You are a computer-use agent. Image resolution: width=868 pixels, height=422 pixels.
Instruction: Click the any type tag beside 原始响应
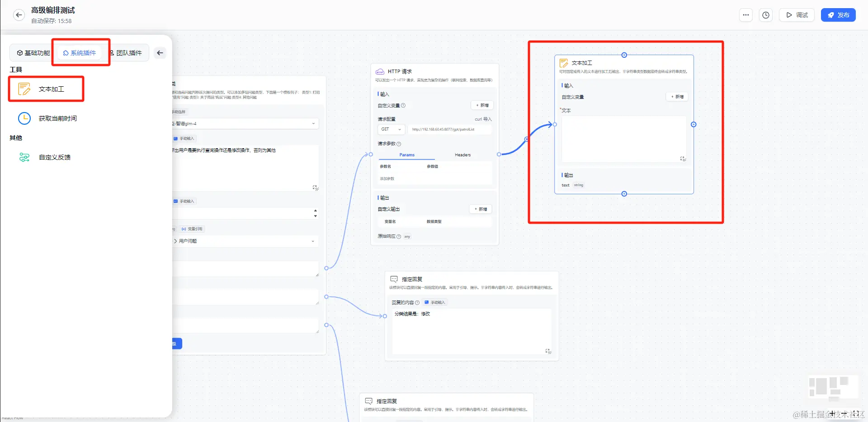coord(407,236)
